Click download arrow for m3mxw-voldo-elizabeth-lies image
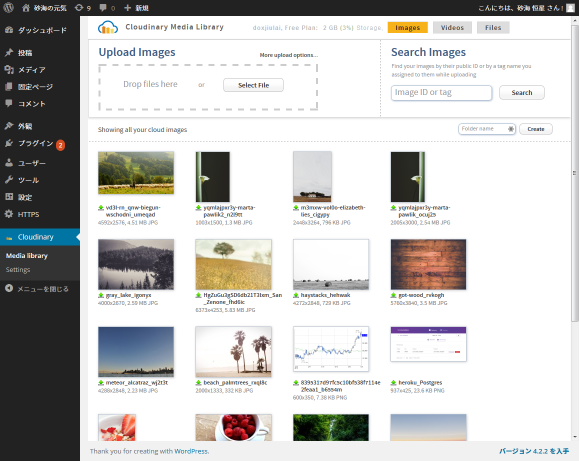The width and height of the screenshot is (579, 461). tap(296, 208)
